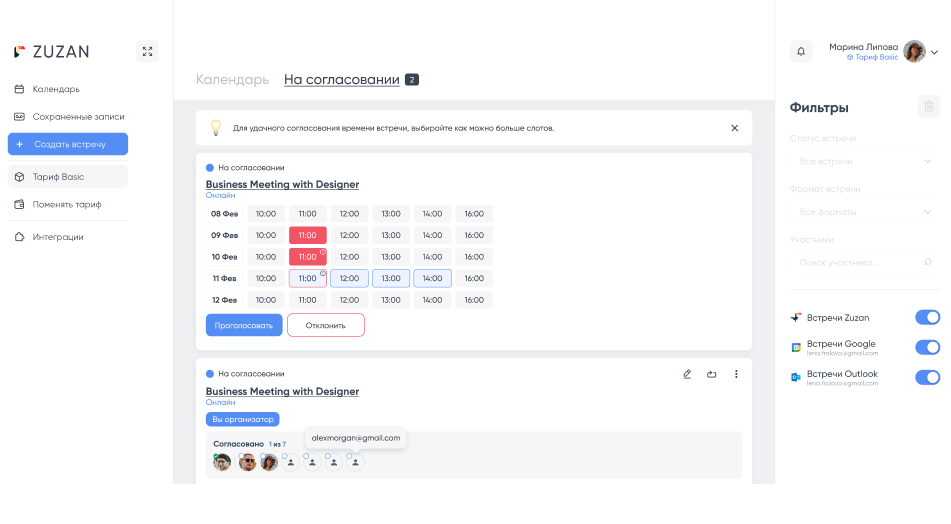Select 10:00 slot on 08 Фев
The height and width of the screenshot is (524, 951).
[x=266, y=213]
